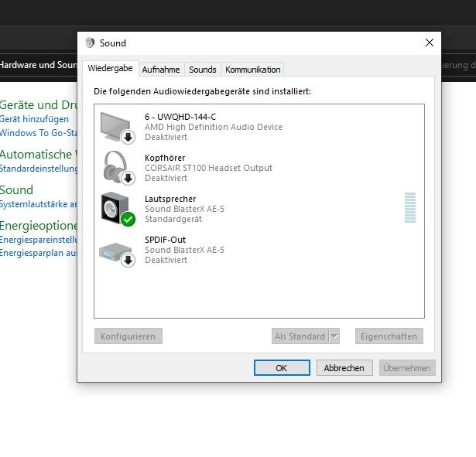This screenshot has height=457, width=476.
Task: Switch to the Kommunikation tab
Action: (252, 70)
